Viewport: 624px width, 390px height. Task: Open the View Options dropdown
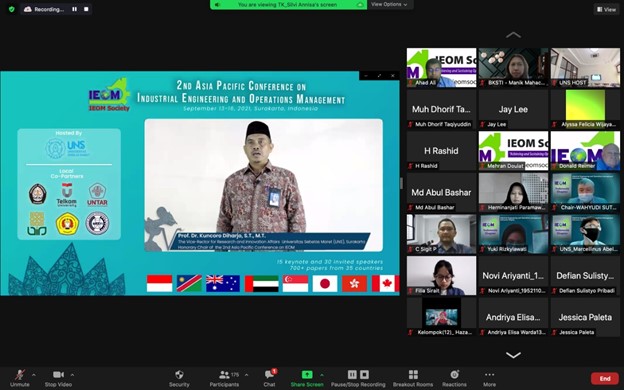click(389, 4)
